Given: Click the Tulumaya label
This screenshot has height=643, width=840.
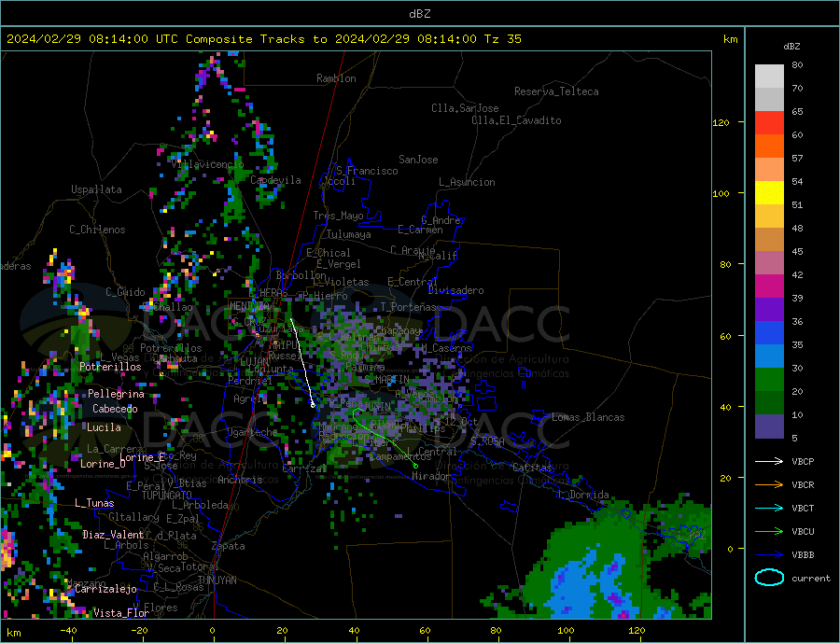Looking at the screenshot, I should click(x=349, y=234).
